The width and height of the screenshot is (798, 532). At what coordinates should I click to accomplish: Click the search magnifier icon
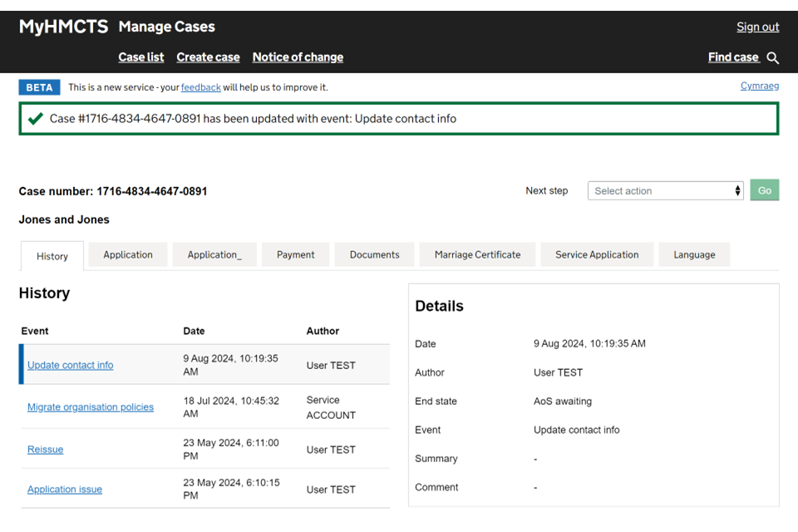772,57
